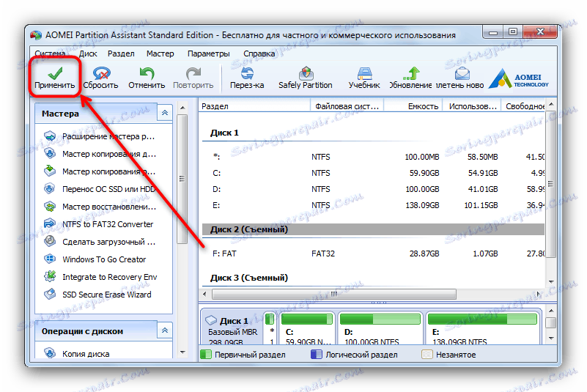The width and height of the screenshot is (587, 392).
Task: Click the Диск 1 group heading
Action: 224,133
